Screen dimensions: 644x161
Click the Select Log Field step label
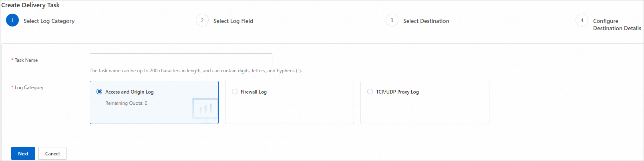point(233,21)
